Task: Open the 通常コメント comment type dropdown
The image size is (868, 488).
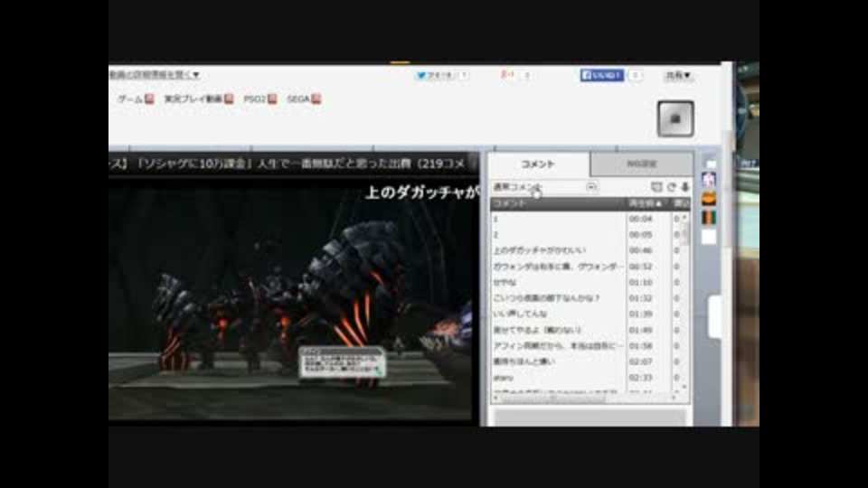Action: point(544,187)
